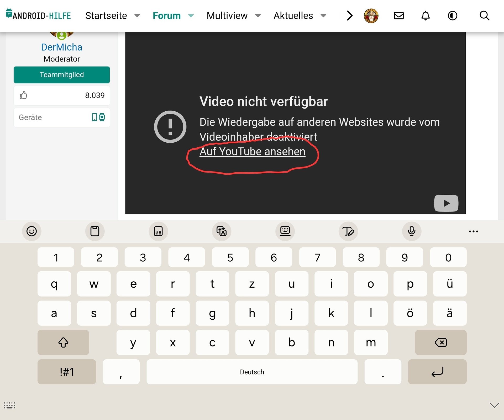Viewport: 504px width, 420px height.
Task: Click the Auf YouTube ansehen link
Action: [x=252, y=152]
